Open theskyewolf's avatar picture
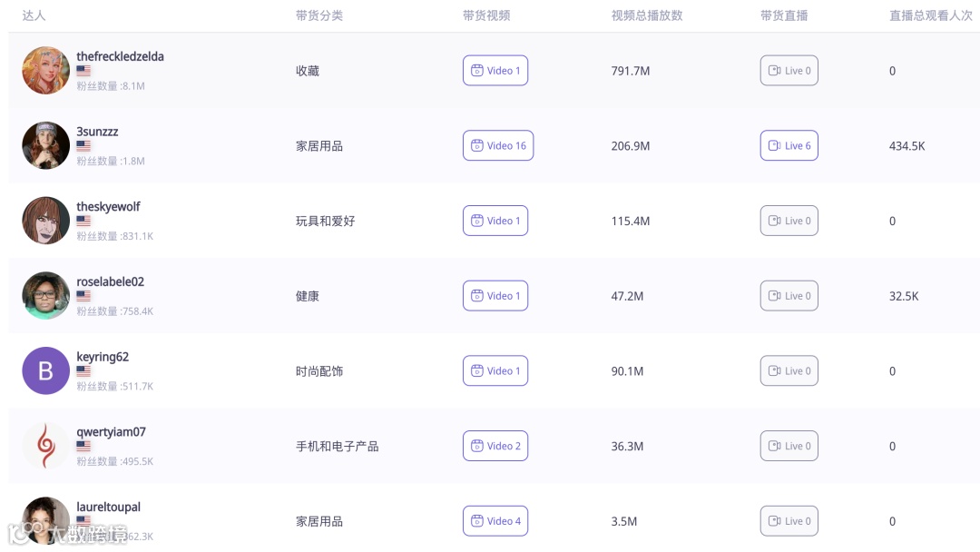980x552 pixels. click(x=46, y=221)
